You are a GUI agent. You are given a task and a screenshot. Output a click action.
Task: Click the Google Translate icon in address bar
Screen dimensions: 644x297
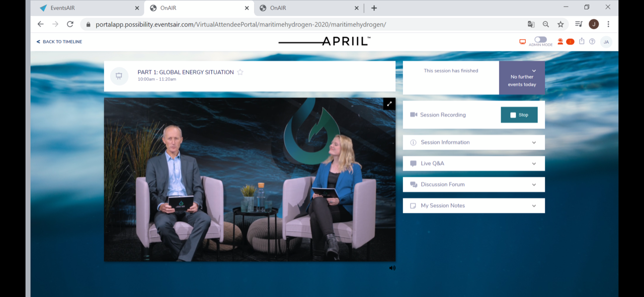point(531,24)
